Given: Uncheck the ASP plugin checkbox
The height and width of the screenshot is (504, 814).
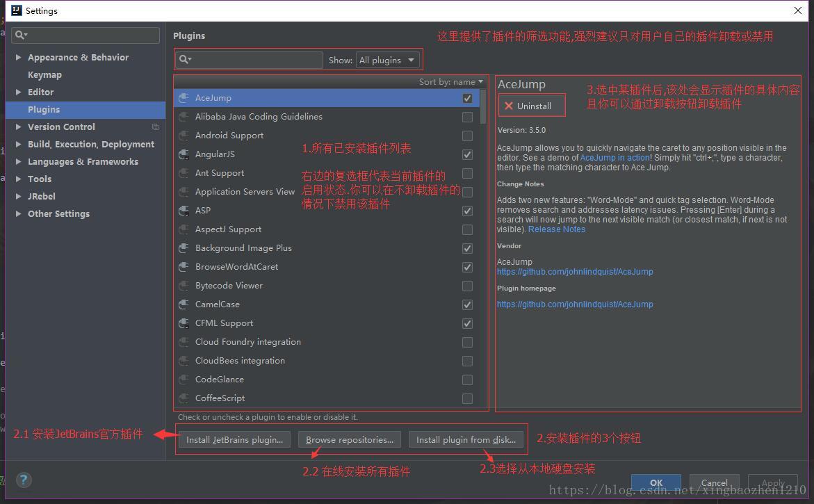Looking at the screenshot, I should point(467,211).
